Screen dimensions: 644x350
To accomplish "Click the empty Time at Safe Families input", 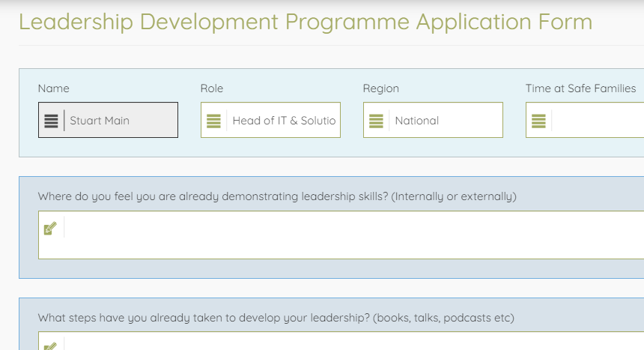I will pos(598,121).
